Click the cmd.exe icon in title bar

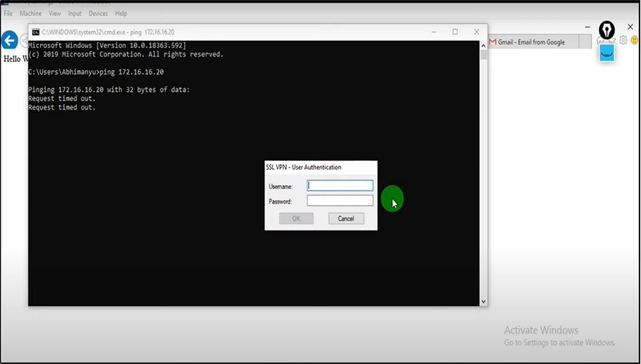point(35,32)
